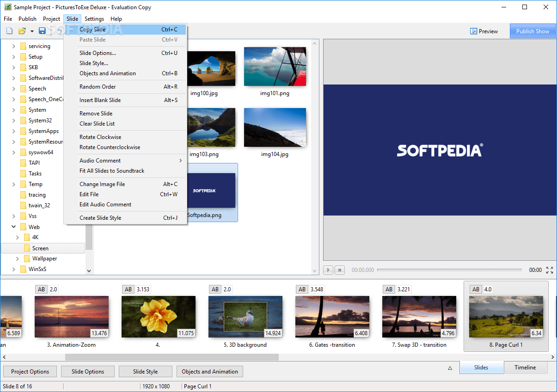Click folder icon for tracing
The height and width of the screenshot is (392, 557).
point(23,195)
